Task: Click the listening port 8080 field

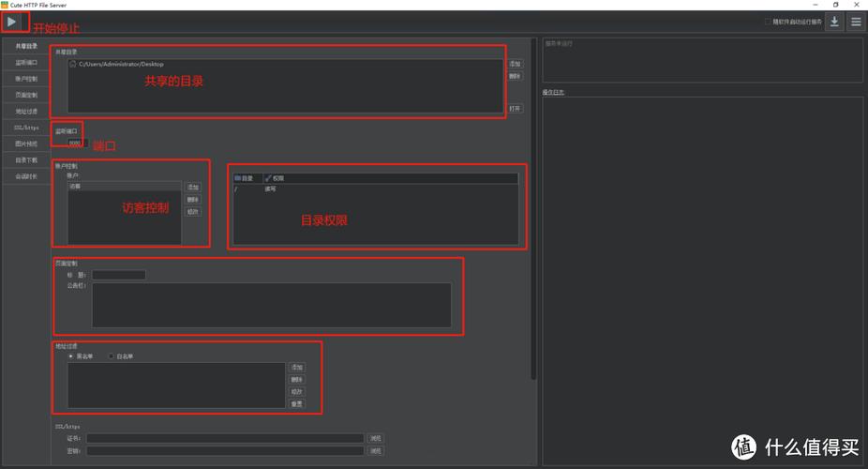Action: point(75,144)
